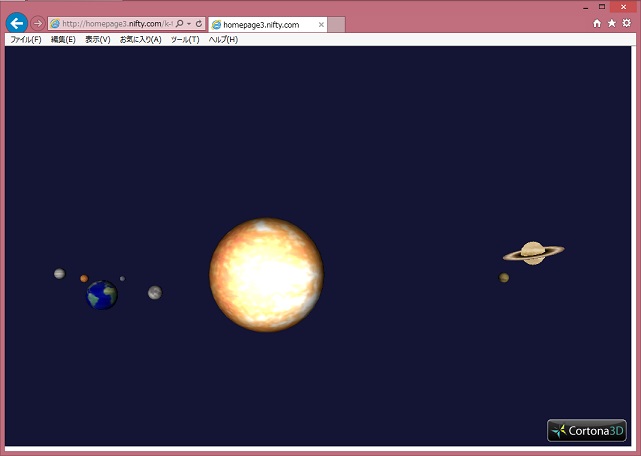Click the Sun in the 3D scene
The image size is (641, 456).
(x=267, y=275)
